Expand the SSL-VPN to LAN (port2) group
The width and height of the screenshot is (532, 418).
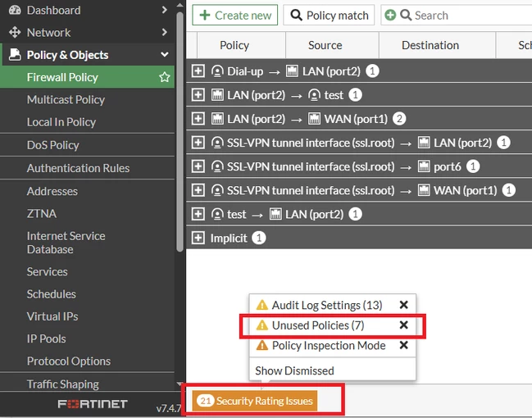198,143
